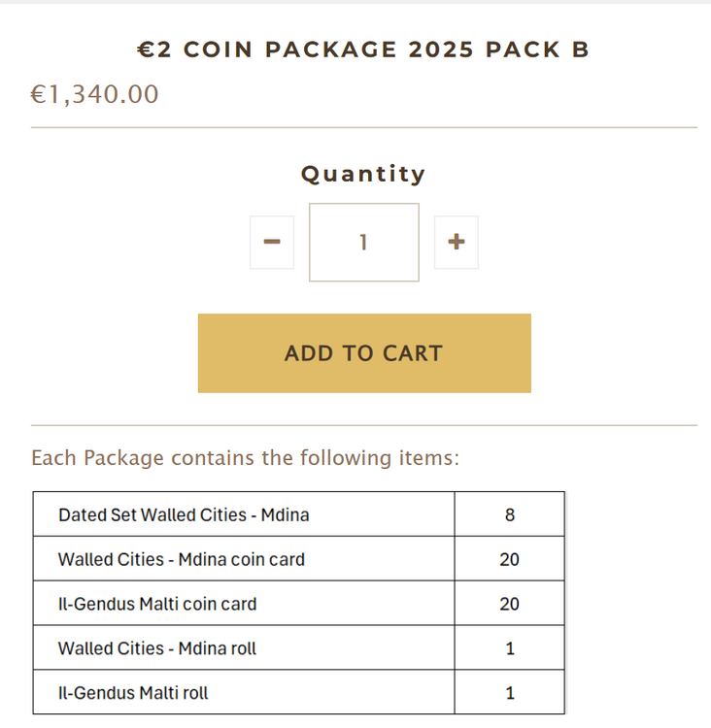
Task: Select the €1,340.00 price text
Action: pos(95,94)
